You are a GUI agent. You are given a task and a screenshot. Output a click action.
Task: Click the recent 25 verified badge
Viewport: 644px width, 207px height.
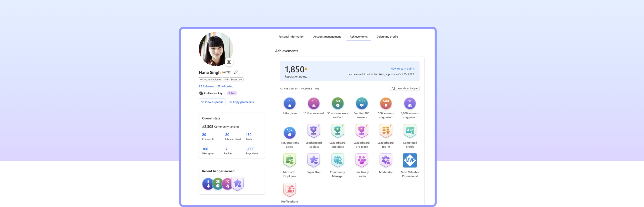(x=218, y=184)
